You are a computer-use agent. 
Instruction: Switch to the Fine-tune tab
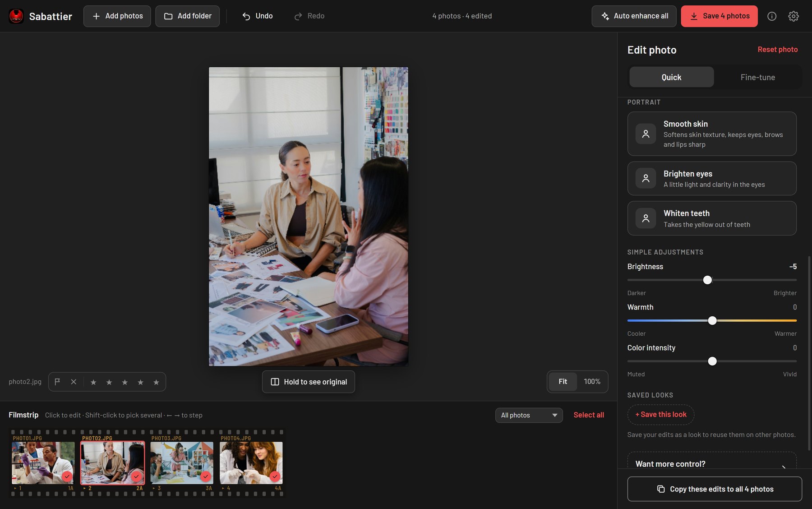point(758,77)
